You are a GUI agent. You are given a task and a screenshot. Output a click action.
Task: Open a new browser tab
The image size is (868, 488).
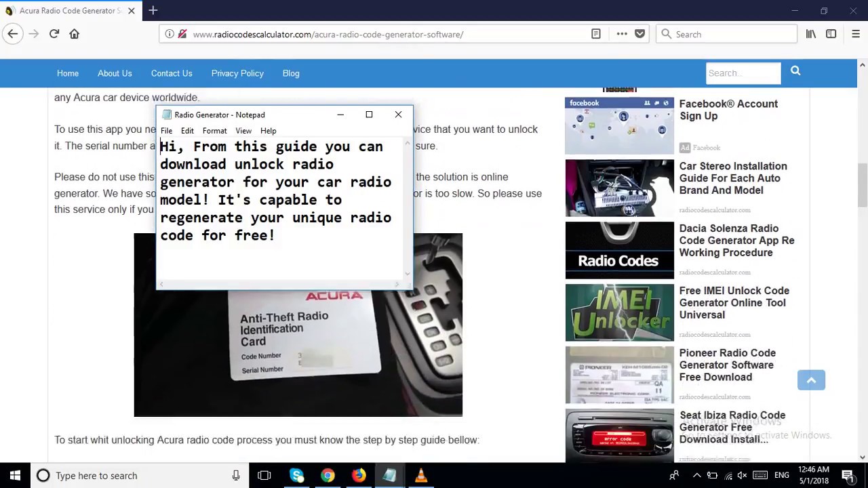pyautogui.click(x=153, y=10)
